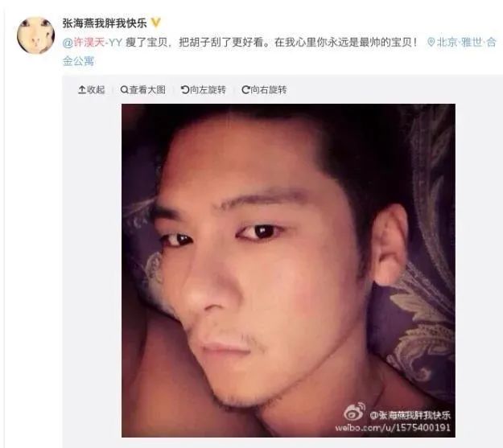Click the rotate-right arrow icon
Viewport: 503px width, 448px height.
(x=245, y=90)
